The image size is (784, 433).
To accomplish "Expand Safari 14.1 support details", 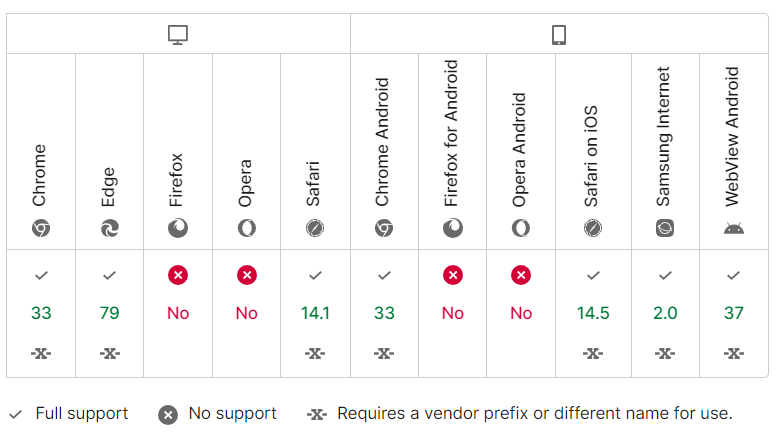I will click(x=315, y=313).
